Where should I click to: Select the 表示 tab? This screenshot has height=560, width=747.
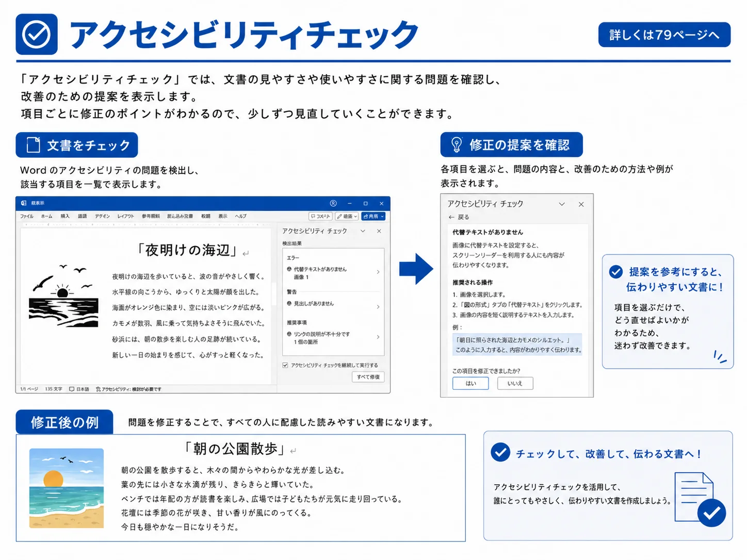(x=223, y=216)
